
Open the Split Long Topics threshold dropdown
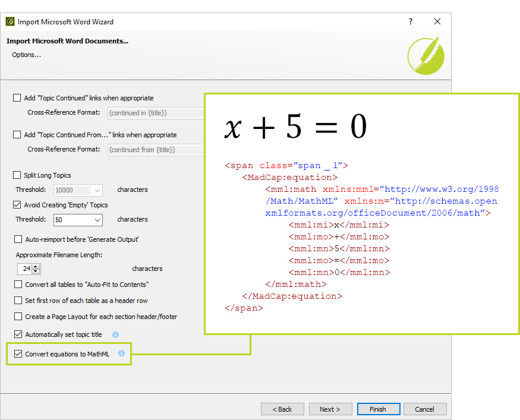(x=97, y=190)
